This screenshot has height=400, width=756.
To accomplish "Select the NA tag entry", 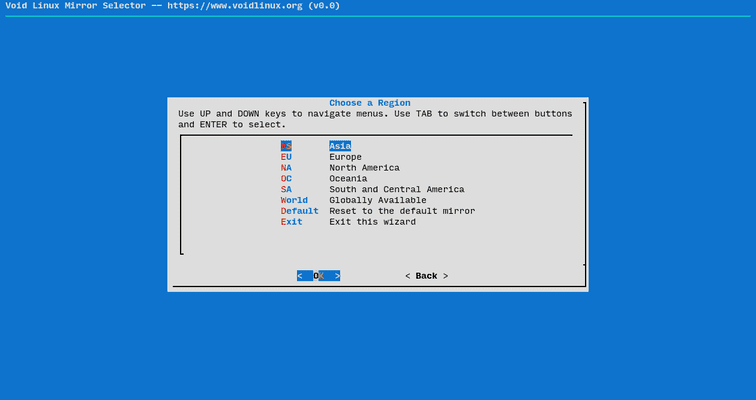I will [286, 168].
